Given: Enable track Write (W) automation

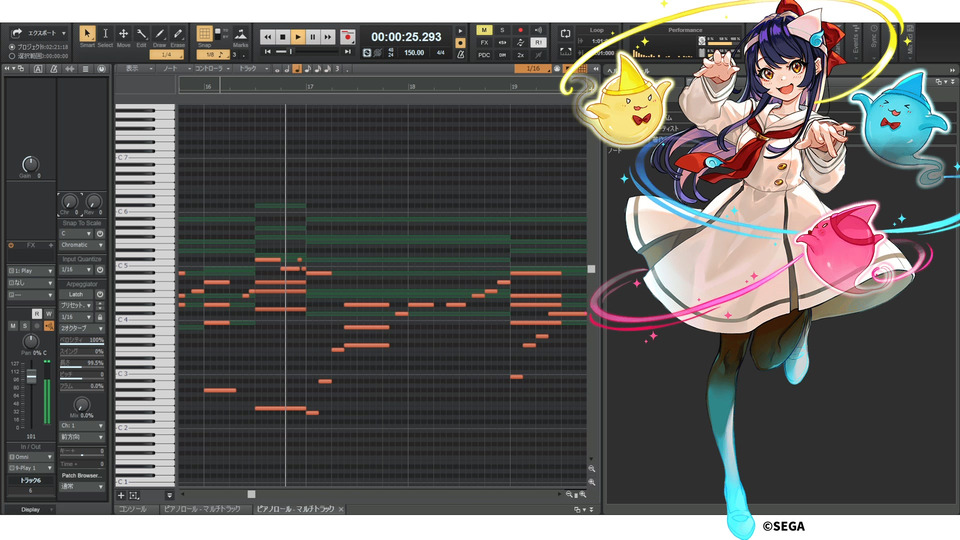Looking at the screenshot, I should (x=48, y=314).
